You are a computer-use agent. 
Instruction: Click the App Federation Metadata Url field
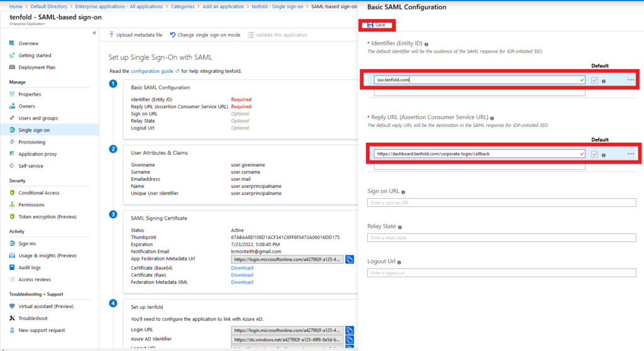(287, 259)
